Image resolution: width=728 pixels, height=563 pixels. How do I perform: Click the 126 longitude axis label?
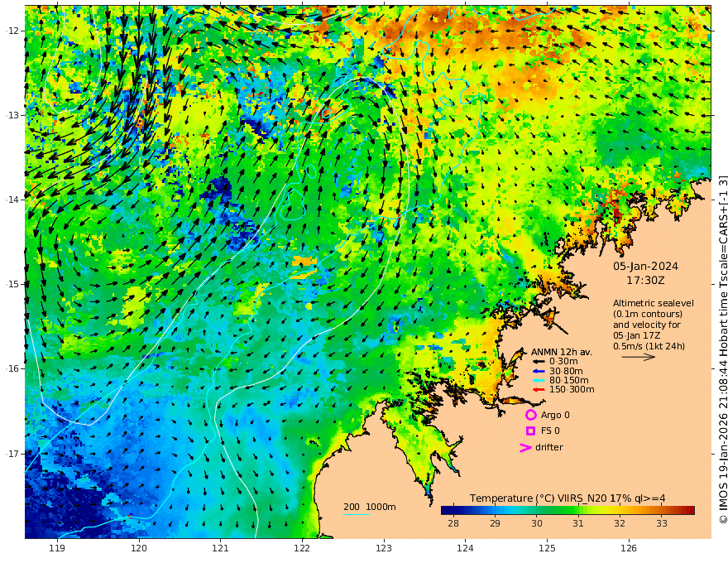(x=629, y=549)
